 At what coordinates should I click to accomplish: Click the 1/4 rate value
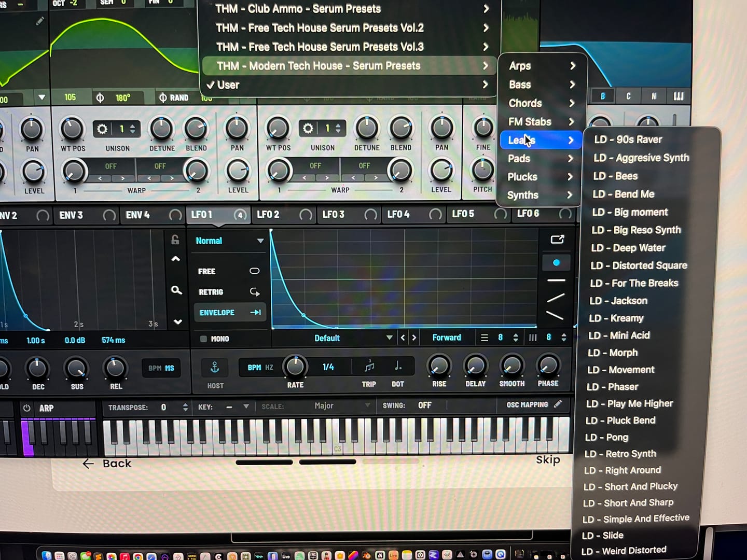(328, 367)
